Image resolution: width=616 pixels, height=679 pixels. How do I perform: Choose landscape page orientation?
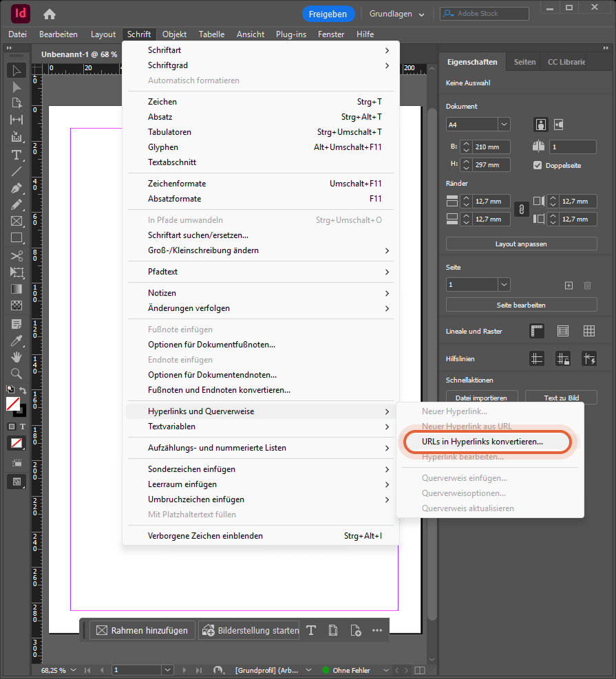[559, 125]
